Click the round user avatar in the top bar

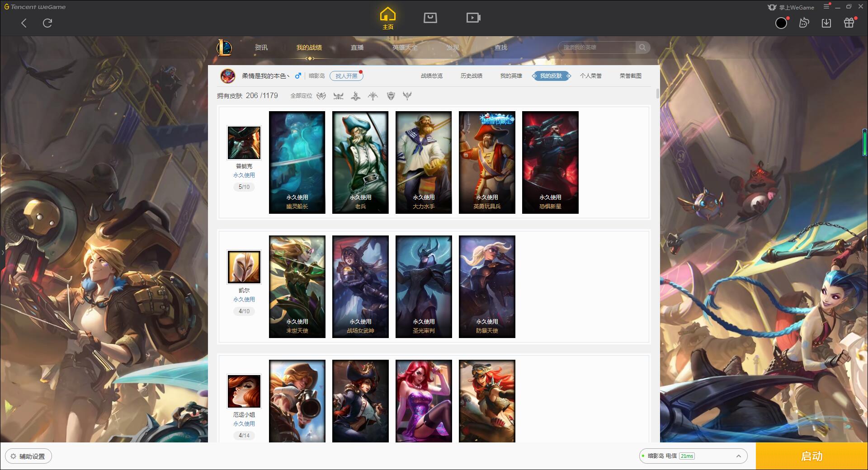tap(781, 23)
